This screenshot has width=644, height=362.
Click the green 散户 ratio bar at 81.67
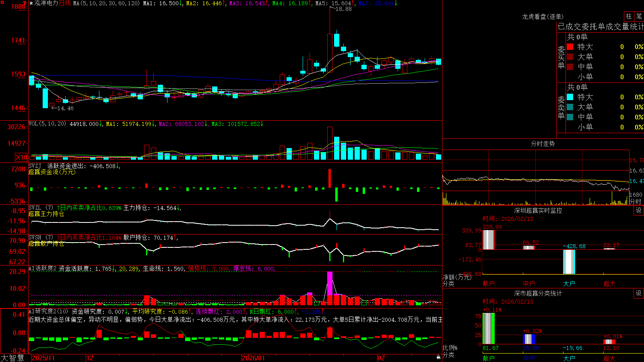pyautogui.click(x=488, y=329)
